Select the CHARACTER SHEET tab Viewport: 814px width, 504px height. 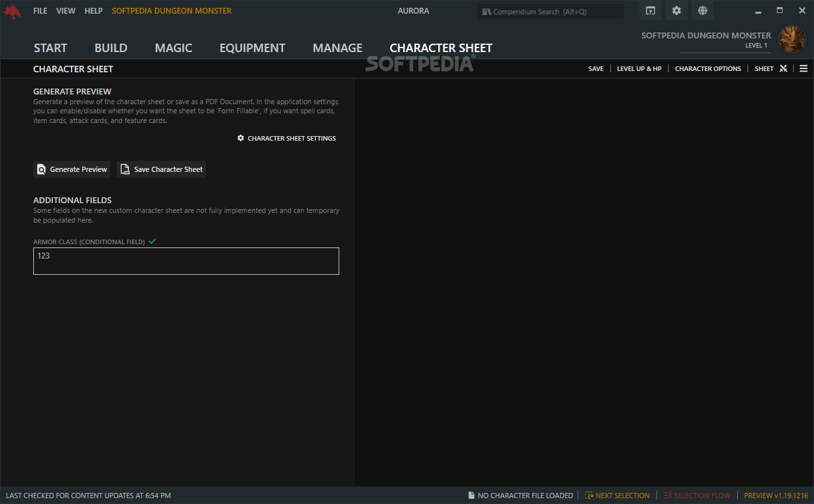click(x=441, y=48)
